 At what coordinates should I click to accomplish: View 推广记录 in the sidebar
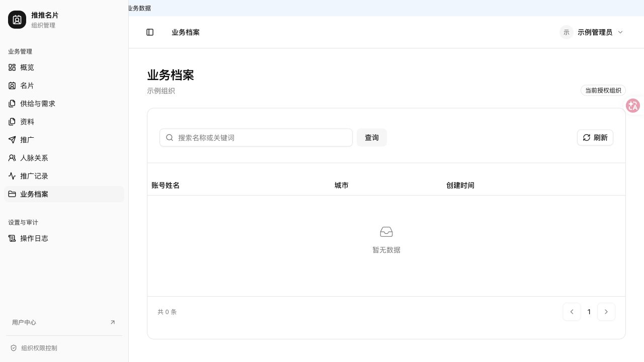[x=64, y=176]
